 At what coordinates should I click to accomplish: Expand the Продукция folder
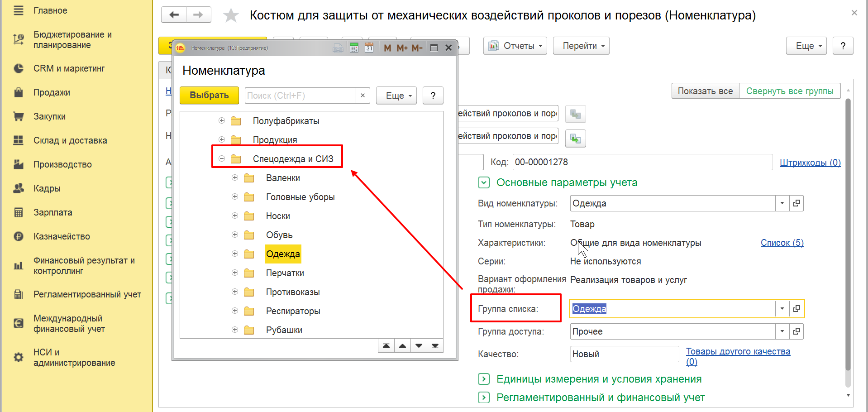click(x=222, y=139)
